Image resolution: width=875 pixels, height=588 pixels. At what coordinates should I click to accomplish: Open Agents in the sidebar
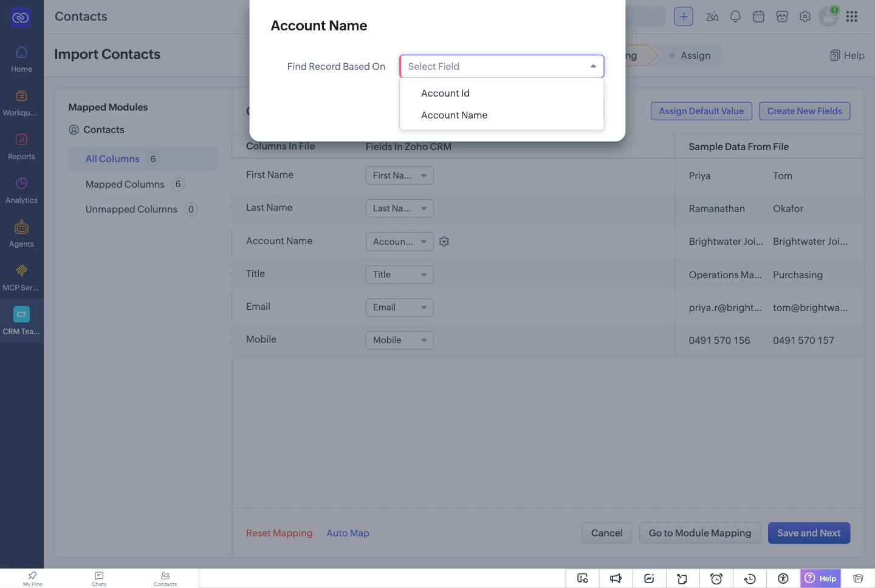21,234
